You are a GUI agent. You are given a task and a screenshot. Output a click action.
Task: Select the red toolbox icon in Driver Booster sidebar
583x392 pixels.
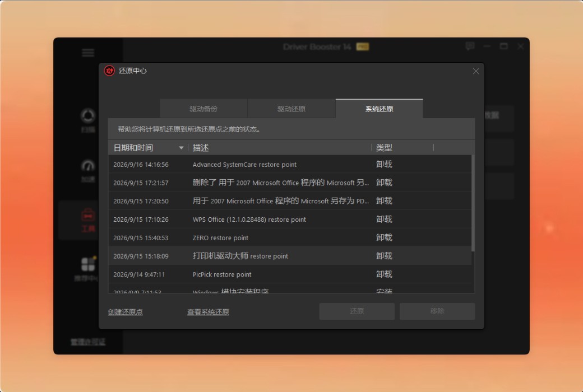click(88, 215)
